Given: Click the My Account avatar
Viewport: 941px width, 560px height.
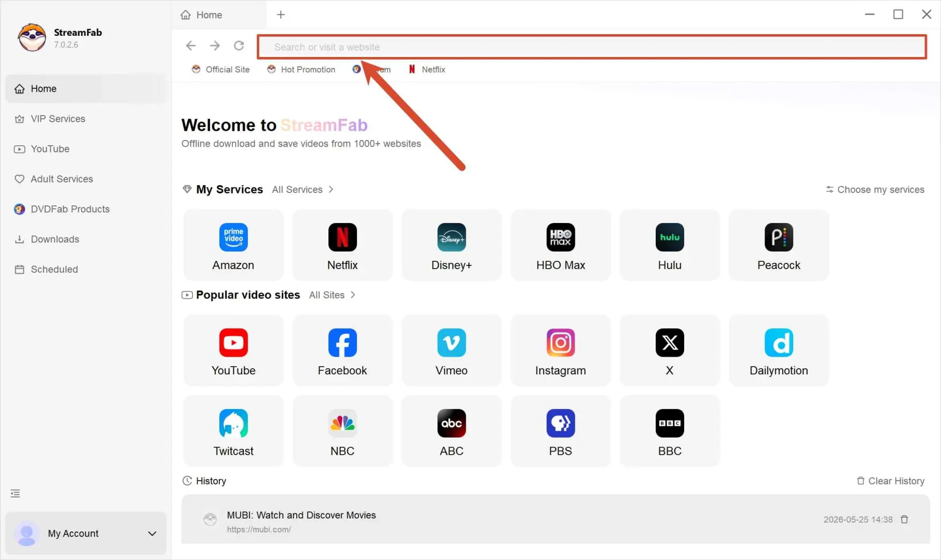Looking at the screenshot, I should coord(26,534).
